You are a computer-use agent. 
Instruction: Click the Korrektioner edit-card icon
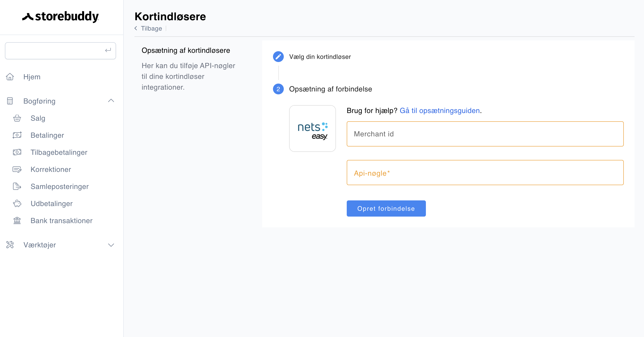tap(17, 169)
